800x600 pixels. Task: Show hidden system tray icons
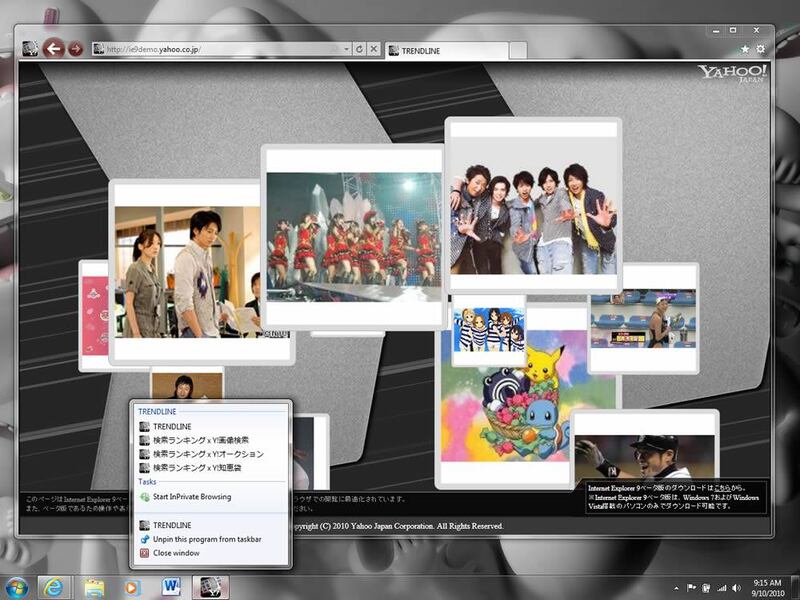pos(677,587)
